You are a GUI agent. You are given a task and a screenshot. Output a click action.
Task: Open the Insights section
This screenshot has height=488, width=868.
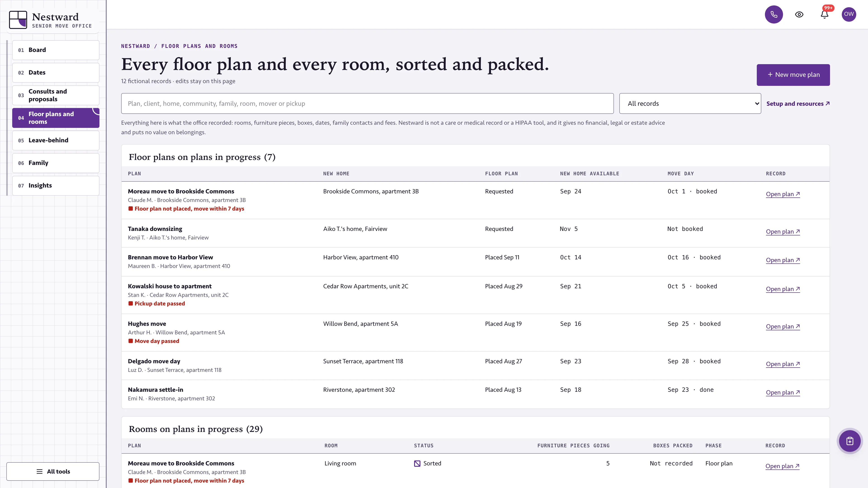(56, 185)
